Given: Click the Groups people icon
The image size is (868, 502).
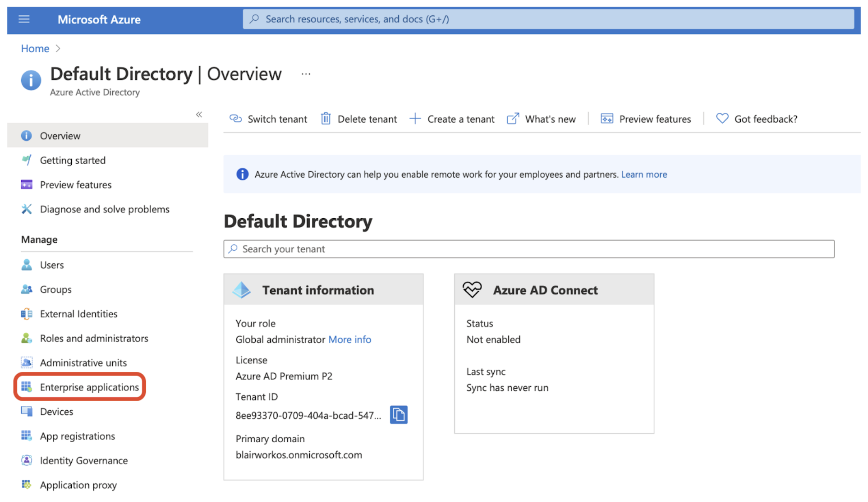Looking at the screenshot, I should [27, 289].
